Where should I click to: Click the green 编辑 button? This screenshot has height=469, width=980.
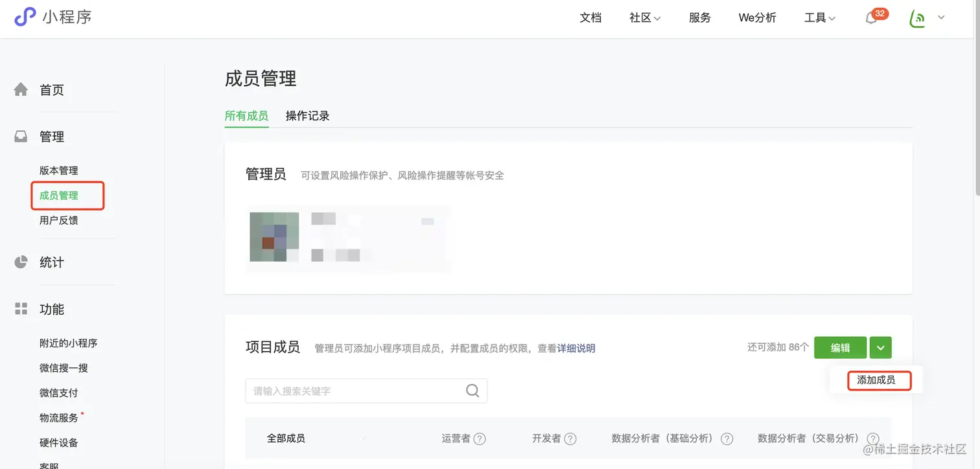coord(840,347)
